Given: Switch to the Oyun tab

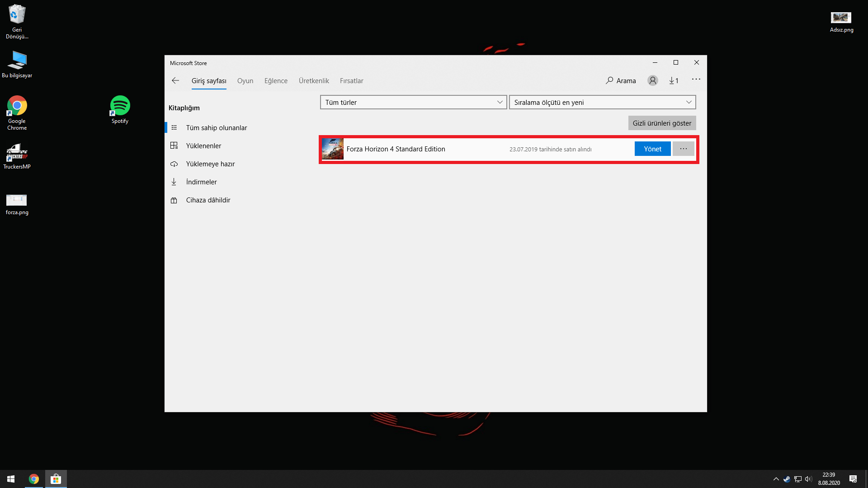Looking at the screenshot, I should pyautogui.click(x=245, y=81).
